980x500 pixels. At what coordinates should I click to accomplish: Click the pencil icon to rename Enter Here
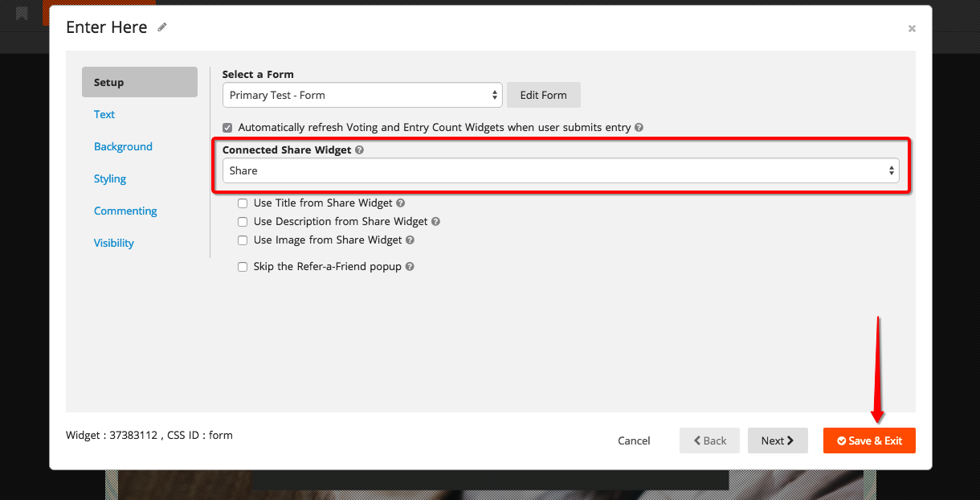click(x=161, y=27)
